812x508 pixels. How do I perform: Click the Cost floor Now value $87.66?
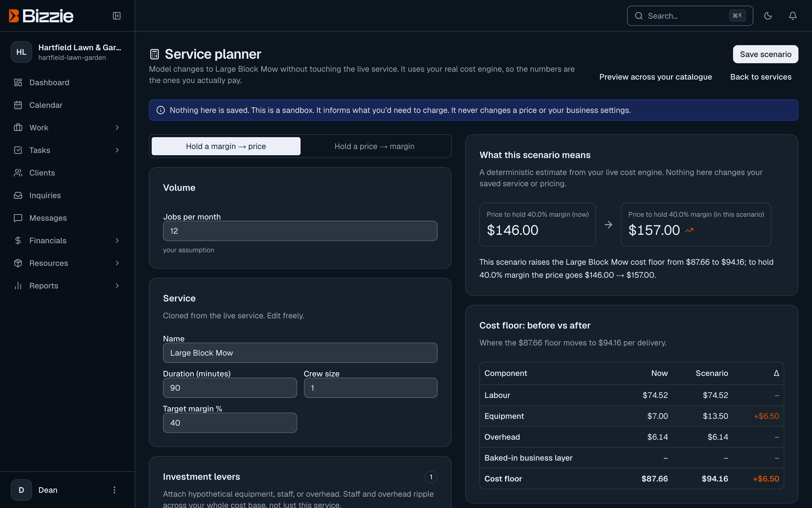point(655,479)
